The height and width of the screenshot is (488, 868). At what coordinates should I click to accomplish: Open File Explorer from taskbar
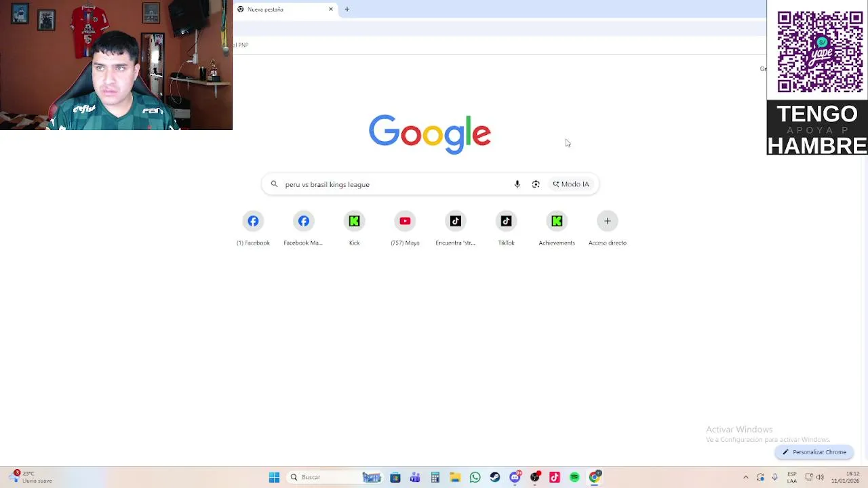pos(455,477)
